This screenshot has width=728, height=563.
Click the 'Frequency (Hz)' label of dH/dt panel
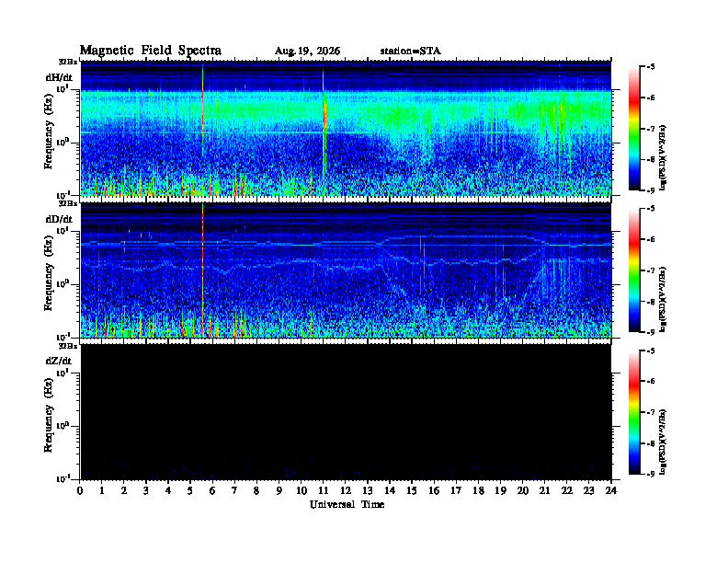click(x=49, y=144)
